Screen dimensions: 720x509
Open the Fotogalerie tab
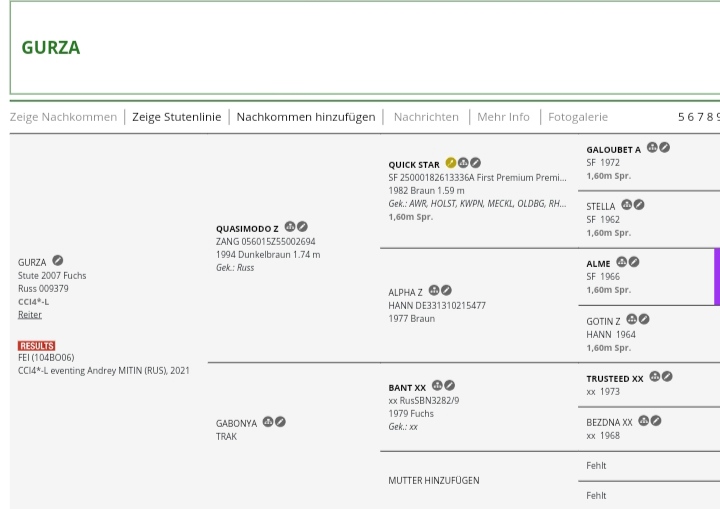point(578,117)
